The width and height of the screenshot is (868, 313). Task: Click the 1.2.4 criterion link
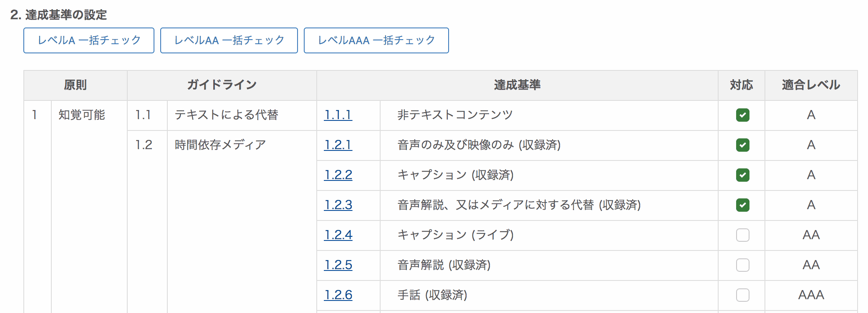point(338,235)
